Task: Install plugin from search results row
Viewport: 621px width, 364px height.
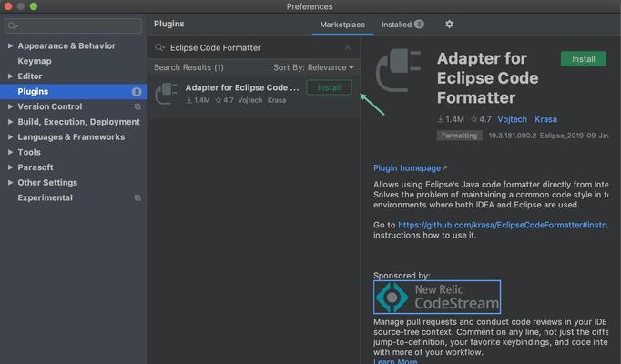Action: 329,87
